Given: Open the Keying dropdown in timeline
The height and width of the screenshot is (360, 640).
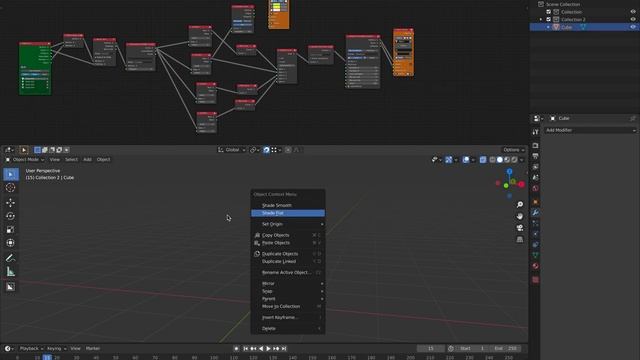Looking at the screenshot, I should point(56,349).
